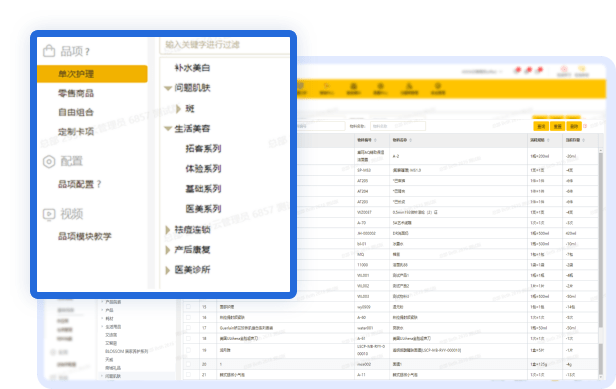Expand the 医美诊所 tree node arrow
This screenshot has width=616, height=389.
tap(168, 270)
